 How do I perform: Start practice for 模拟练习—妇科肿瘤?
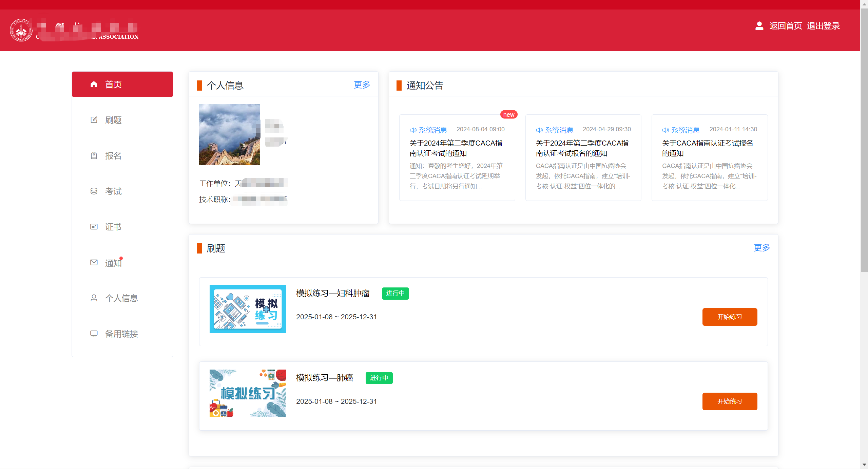pos(730,317)
